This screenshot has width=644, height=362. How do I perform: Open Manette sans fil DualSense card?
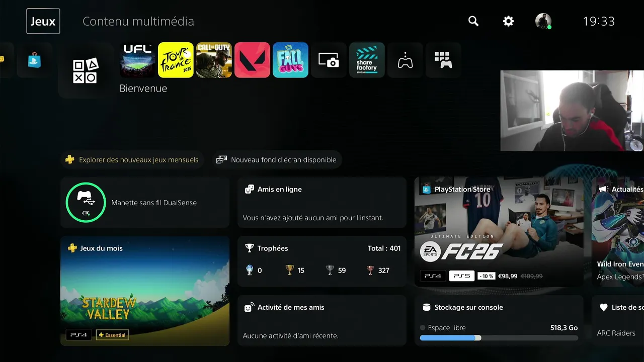(145, 203)
